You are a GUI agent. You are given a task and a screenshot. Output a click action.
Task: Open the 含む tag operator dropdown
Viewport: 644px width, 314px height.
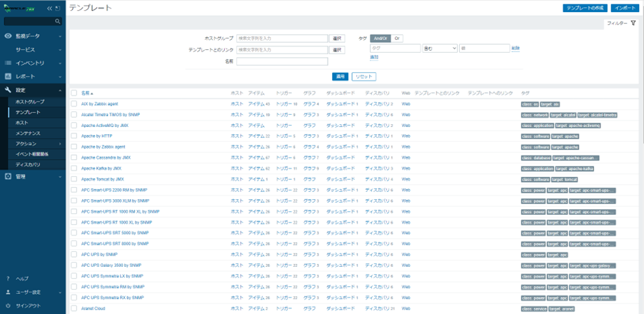point(439,49)
